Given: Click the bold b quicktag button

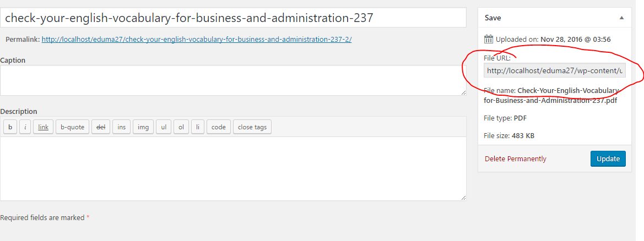Looking at the screenshot, I should (x=10, y=127).
